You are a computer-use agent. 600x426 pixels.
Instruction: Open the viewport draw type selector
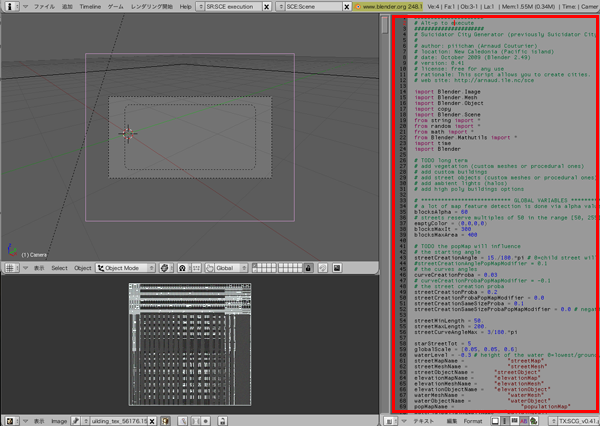166,268
